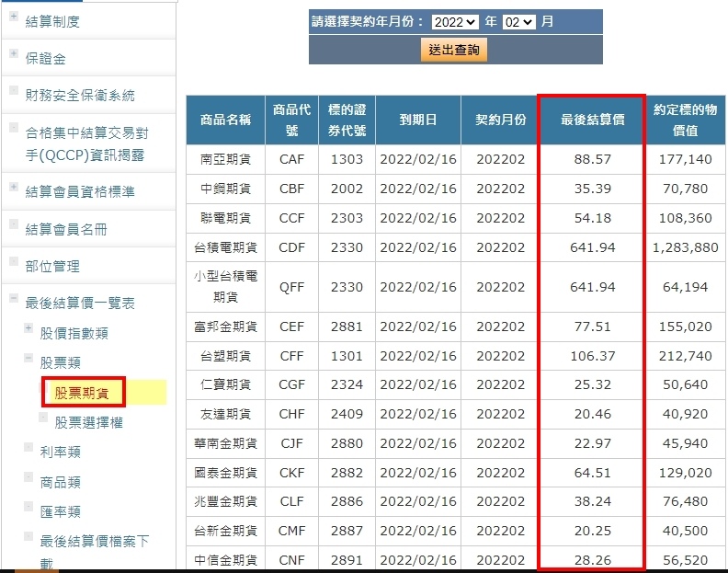Click the settlement price 28.26
The height and width of the screenshot is (573, 728).
pos(593,560)
